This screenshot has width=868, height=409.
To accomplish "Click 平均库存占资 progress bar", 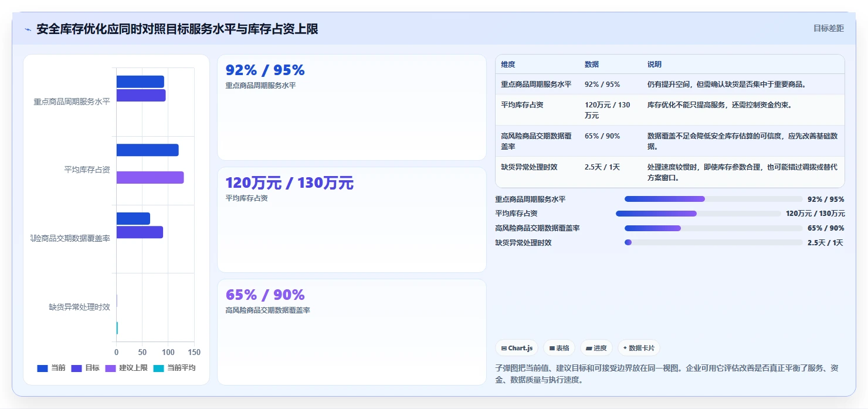I will click(699, 214).
